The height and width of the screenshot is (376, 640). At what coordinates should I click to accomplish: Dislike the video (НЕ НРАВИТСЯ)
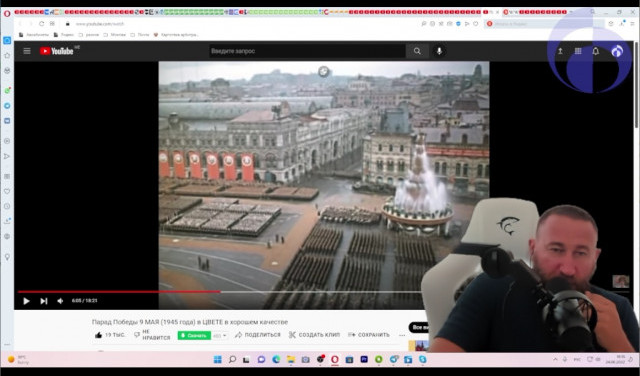coord(152,335)
